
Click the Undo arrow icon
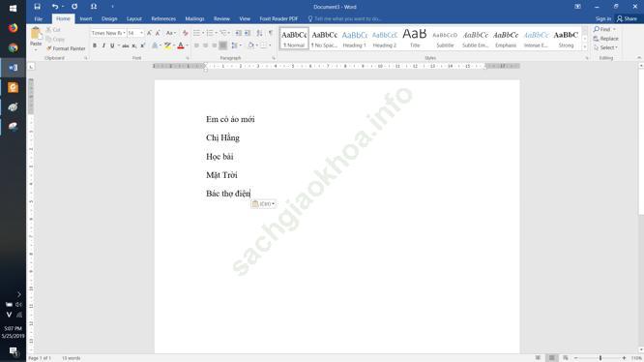(55, 7)
